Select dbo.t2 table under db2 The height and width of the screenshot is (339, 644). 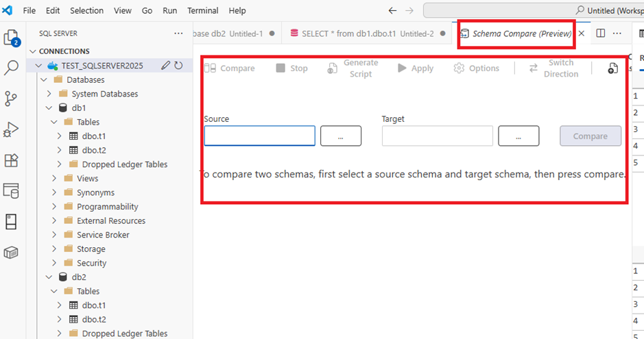[94, 319]
